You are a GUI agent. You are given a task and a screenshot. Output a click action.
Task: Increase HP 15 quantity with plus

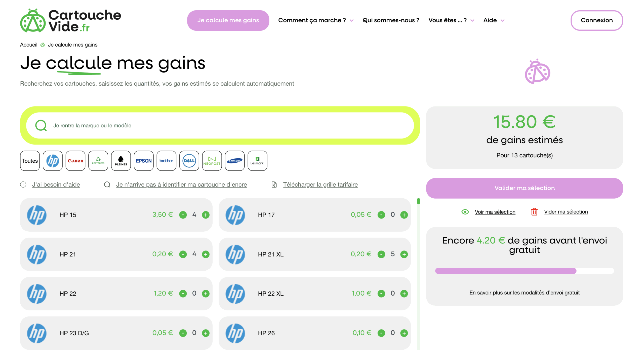pos(206,215)
